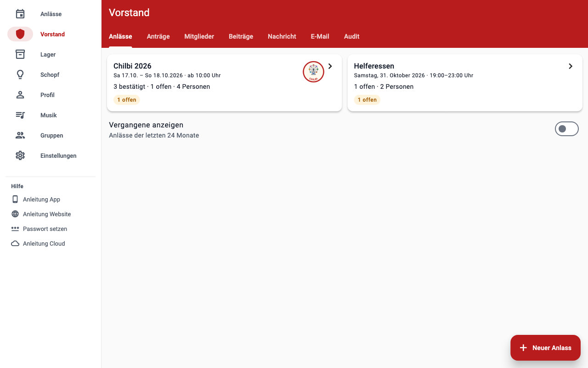Click the phone icon beside Anleitung App
The image size is (588, 368).
coord(15,199)
